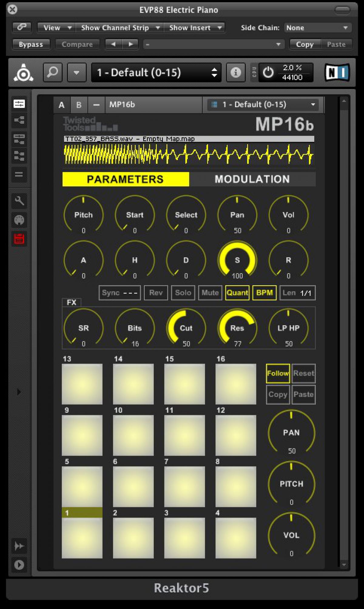Click the red save disk icon

coord(19,239)
